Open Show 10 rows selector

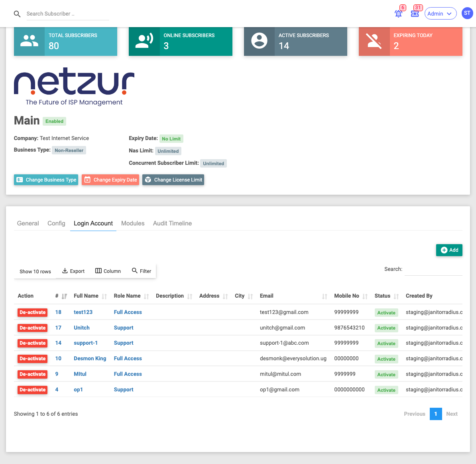click(x=35, y=271)
